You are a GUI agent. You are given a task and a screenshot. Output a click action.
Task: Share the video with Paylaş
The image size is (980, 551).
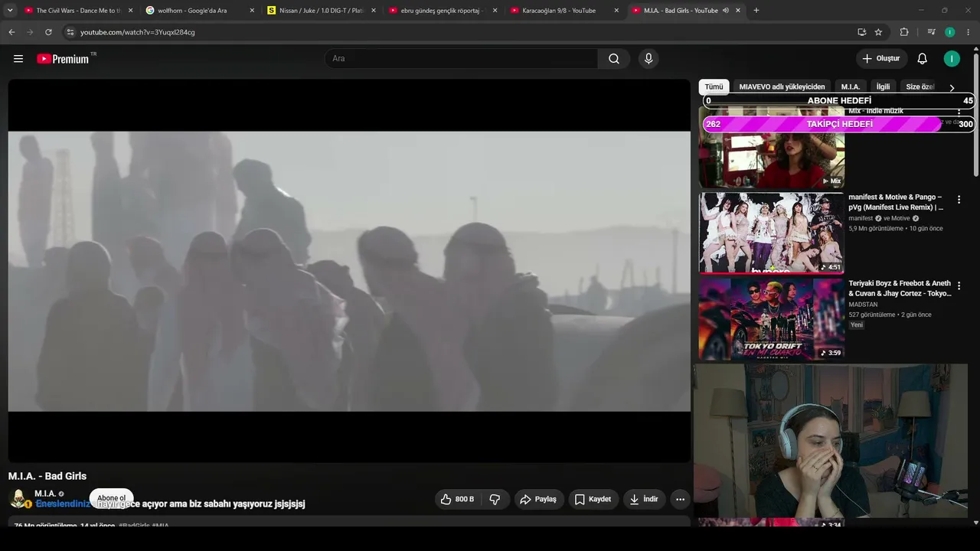pos(539,499)
